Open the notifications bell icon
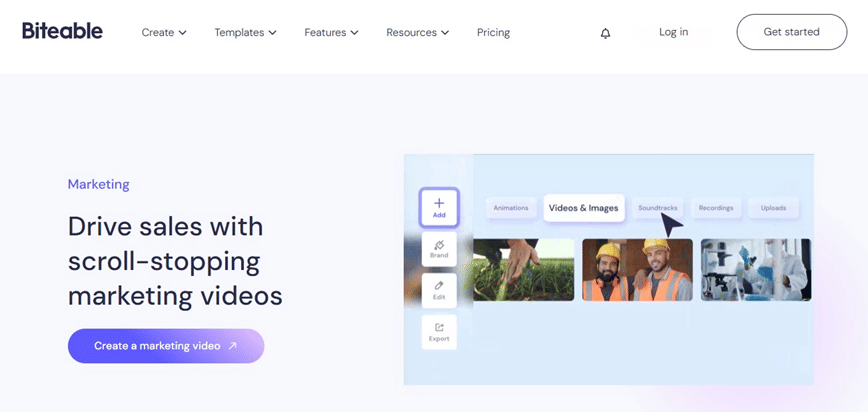 pyautogui.click(x=605, y=33)
